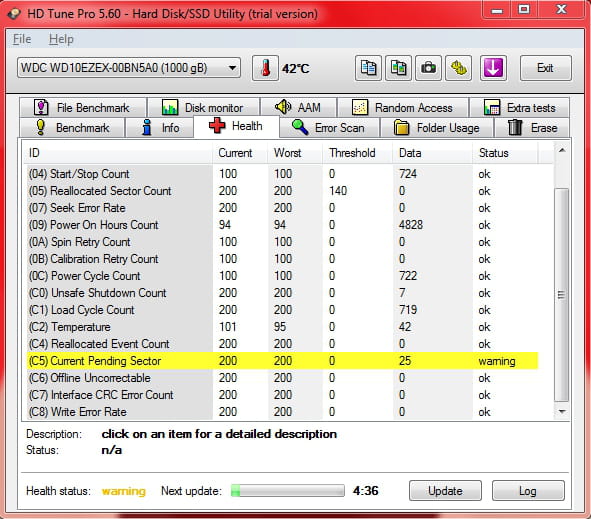591x519 pixels.
Task: Click the copy text to clipboard icon
Action: pos(368,68)
